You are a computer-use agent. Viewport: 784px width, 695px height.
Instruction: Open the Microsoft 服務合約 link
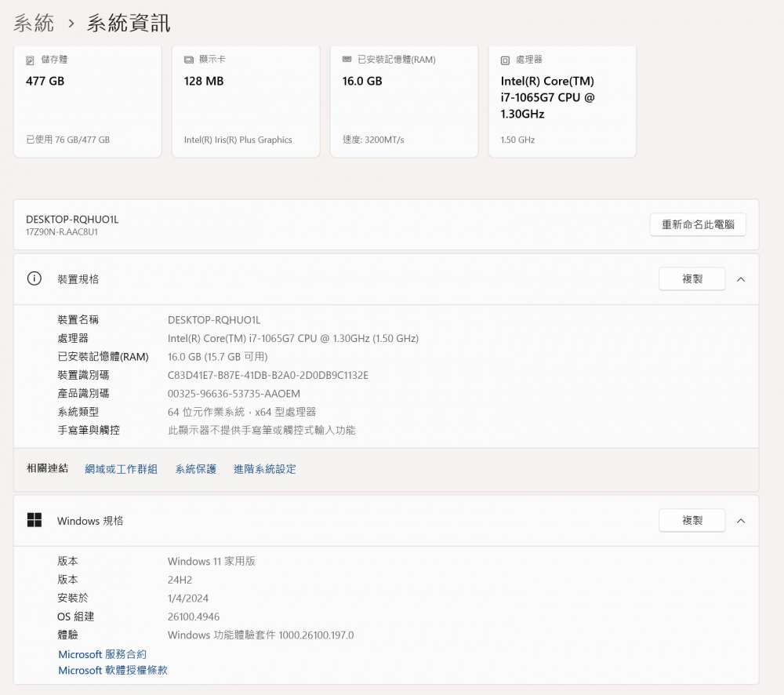pos(102,654)
